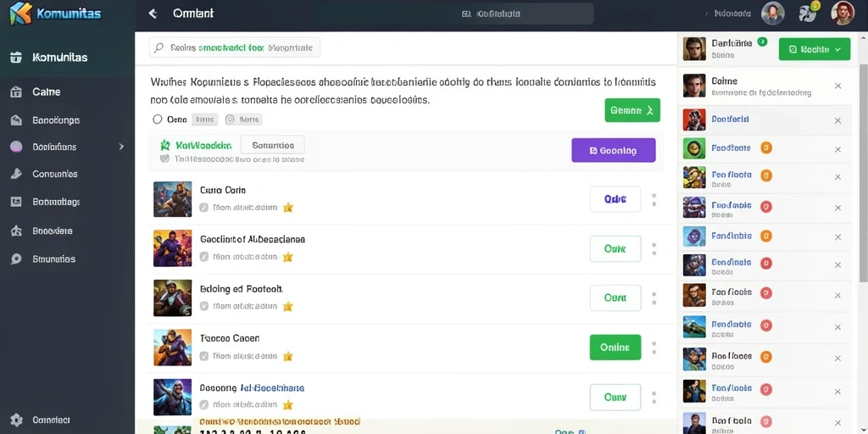868x434 pixels.
Task: Click the gift icon beside Komunitas in the sidebar
Action: (16, 57)
